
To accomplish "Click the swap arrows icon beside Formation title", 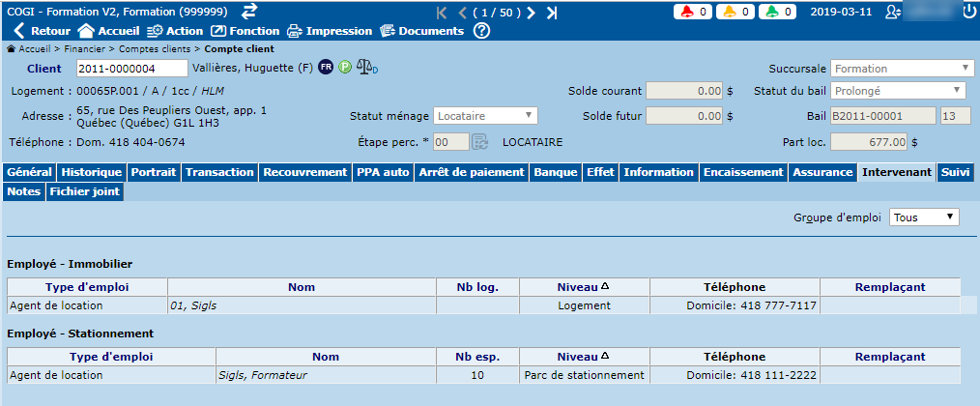I will point(249,11).
